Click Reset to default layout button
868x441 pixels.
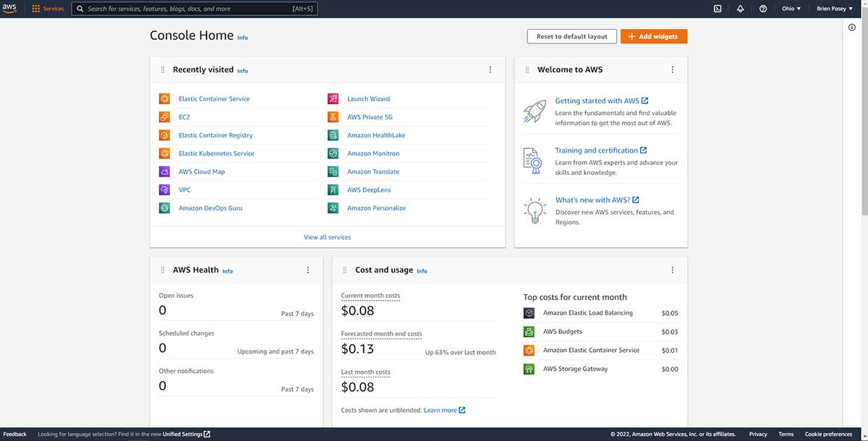pyautogui.click(x=572, y=36)
